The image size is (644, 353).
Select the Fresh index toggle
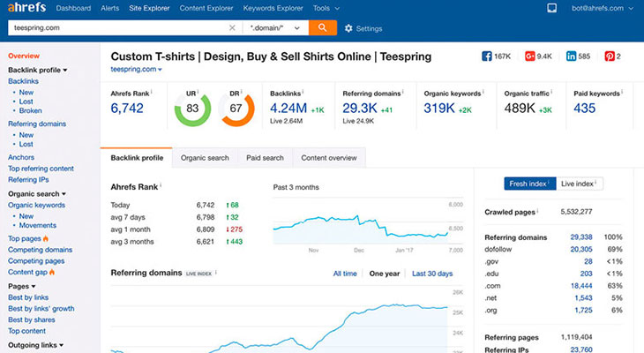[530, 184]
